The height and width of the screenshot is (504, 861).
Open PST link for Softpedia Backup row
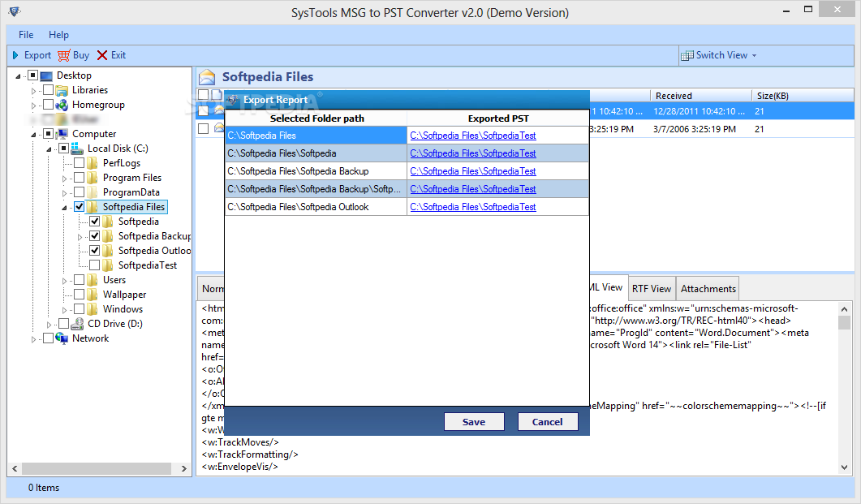coord(473,171)
